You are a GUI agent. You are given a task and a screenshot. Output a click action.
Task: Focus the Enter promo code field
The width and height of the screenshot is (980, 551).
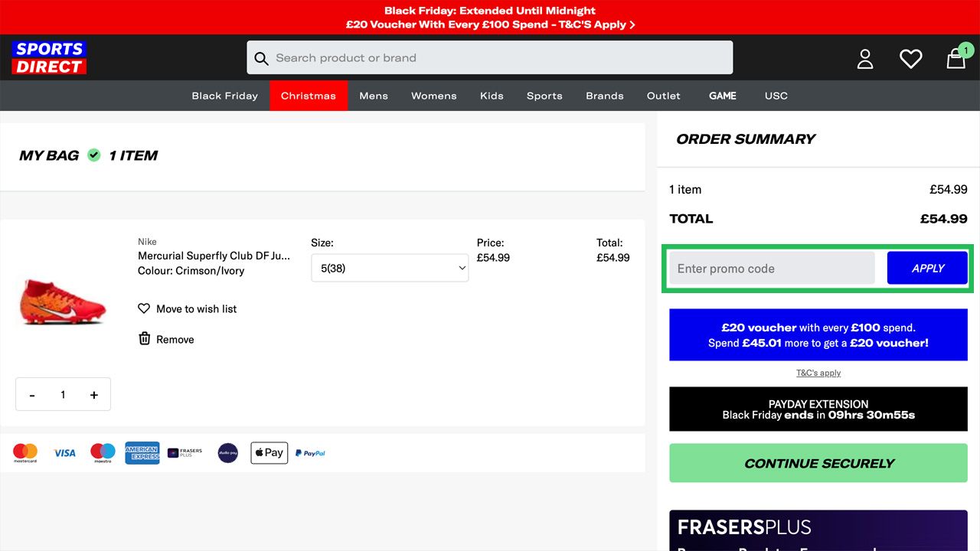coord(772,269)
